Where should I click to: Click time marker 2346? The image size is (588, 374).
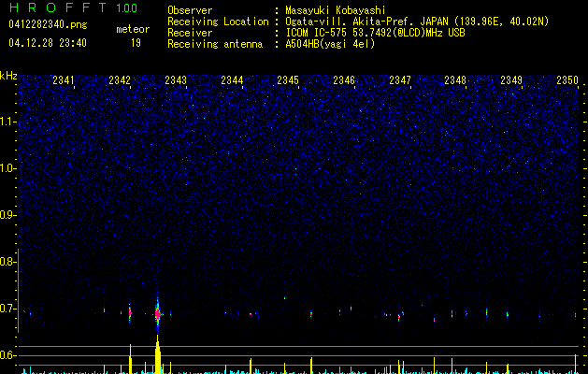344,79
